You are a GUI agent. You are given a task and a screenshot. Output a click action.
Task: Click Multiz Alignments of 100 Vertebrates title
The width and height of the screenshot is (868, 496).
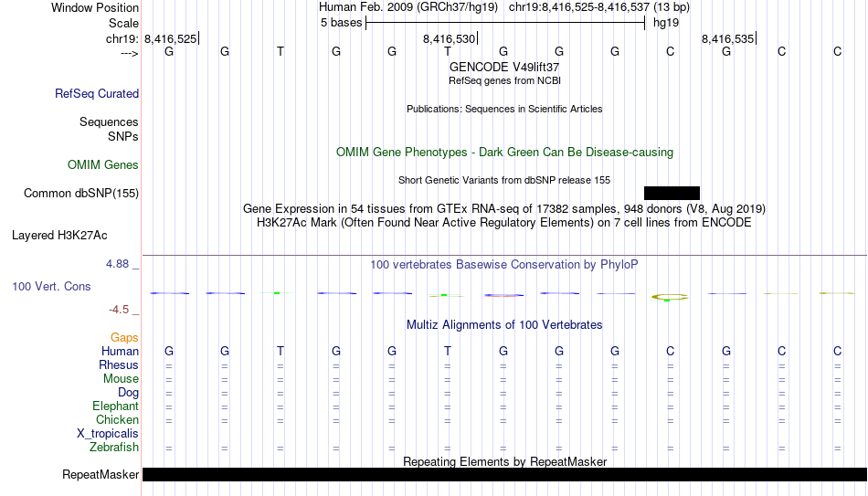(504, 325)
